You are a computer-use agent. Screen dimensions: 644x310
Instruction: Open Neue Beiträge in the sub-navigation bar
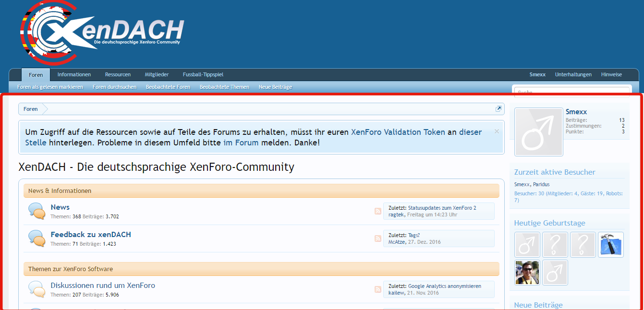[275, 87]
